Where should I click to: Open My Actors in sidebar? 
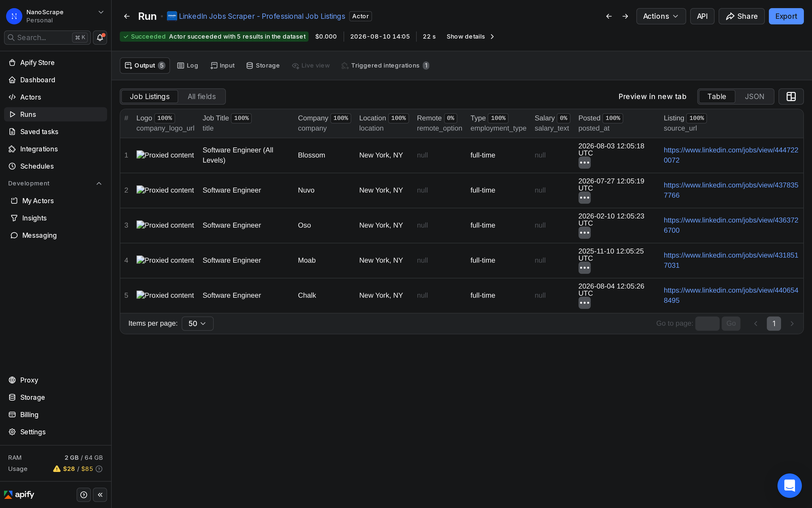pos(55,201)
